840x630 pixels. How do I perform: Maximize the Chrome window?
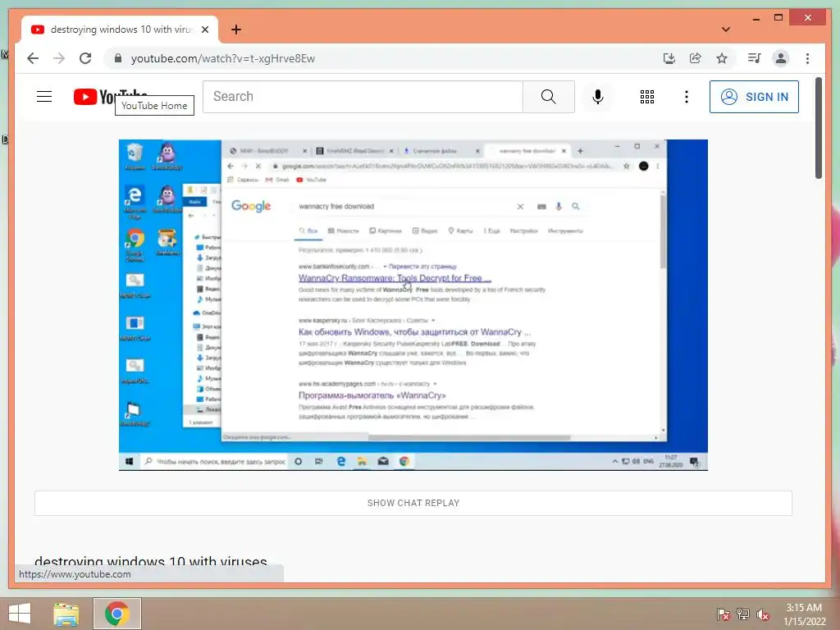pos(778,18)
